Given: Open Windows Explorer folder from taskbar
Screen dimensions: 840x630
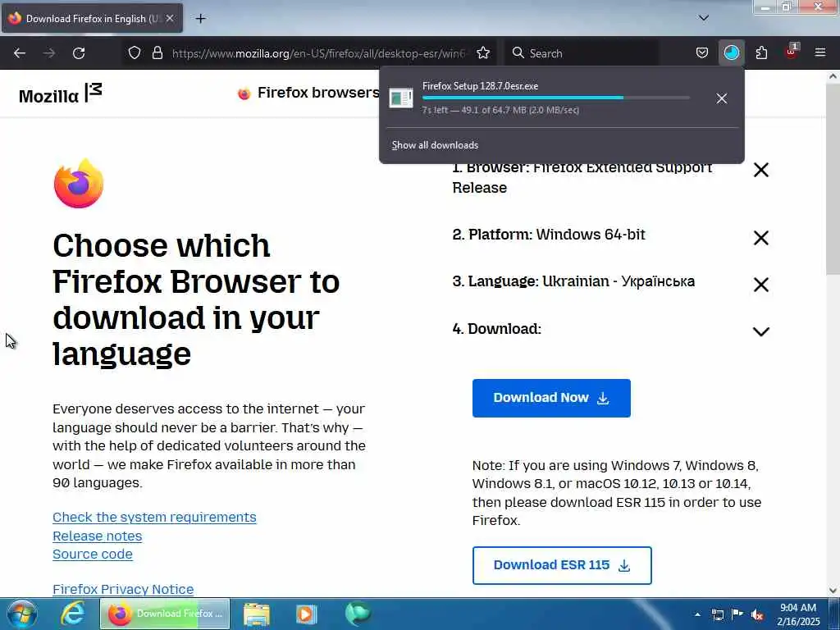Looking at the screenshot, I should click(257, 614).
